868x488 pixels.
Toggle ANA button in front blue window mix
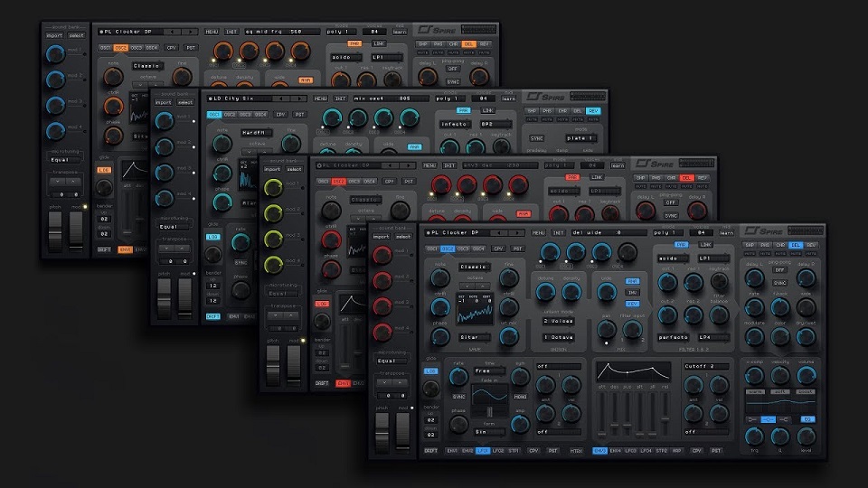632,281
